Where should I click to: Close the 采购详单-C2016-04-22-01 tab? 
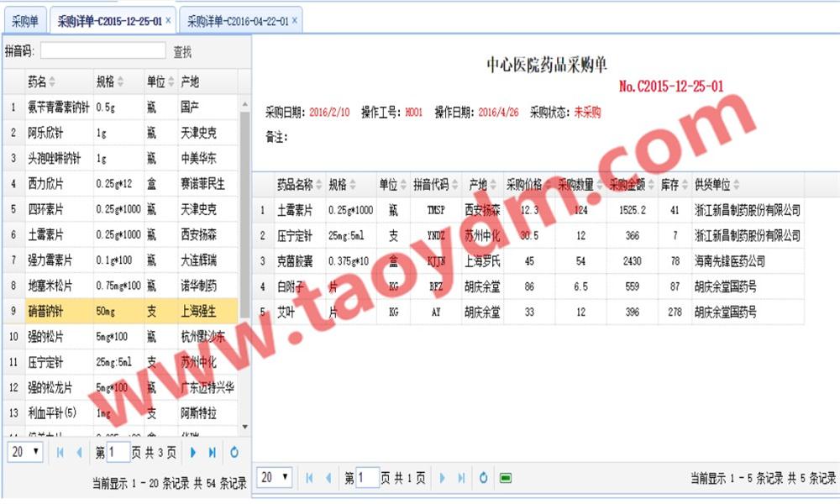coord(295,20)
